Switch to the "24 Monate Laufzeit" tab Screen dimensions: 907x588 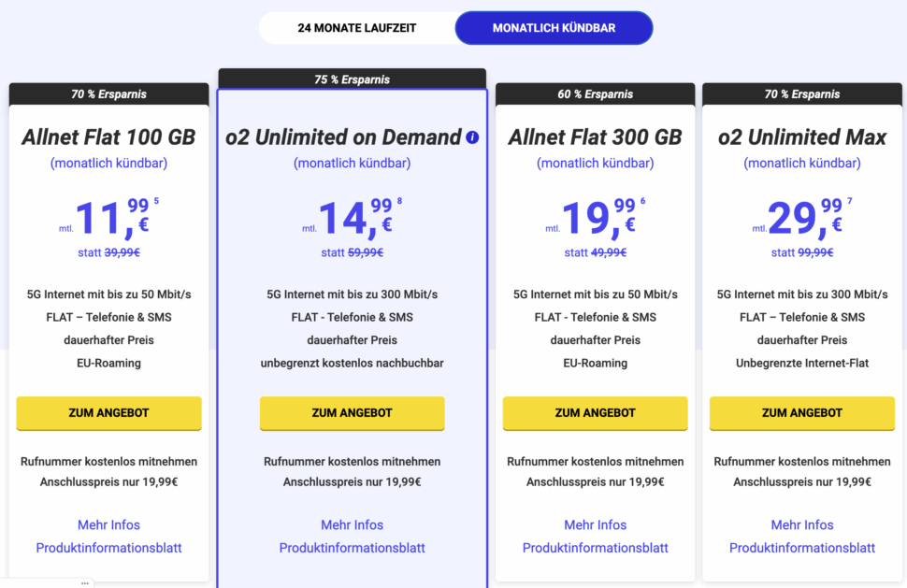click(358, 27)
